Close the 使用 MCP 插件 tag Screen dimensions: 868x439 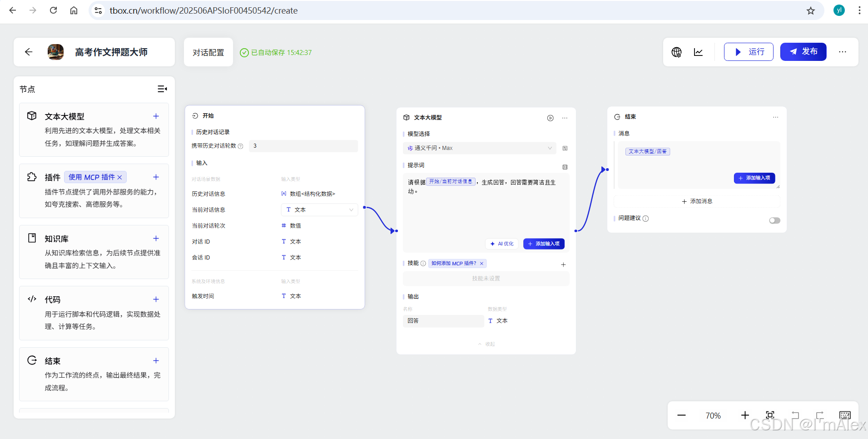coord(120,177)
